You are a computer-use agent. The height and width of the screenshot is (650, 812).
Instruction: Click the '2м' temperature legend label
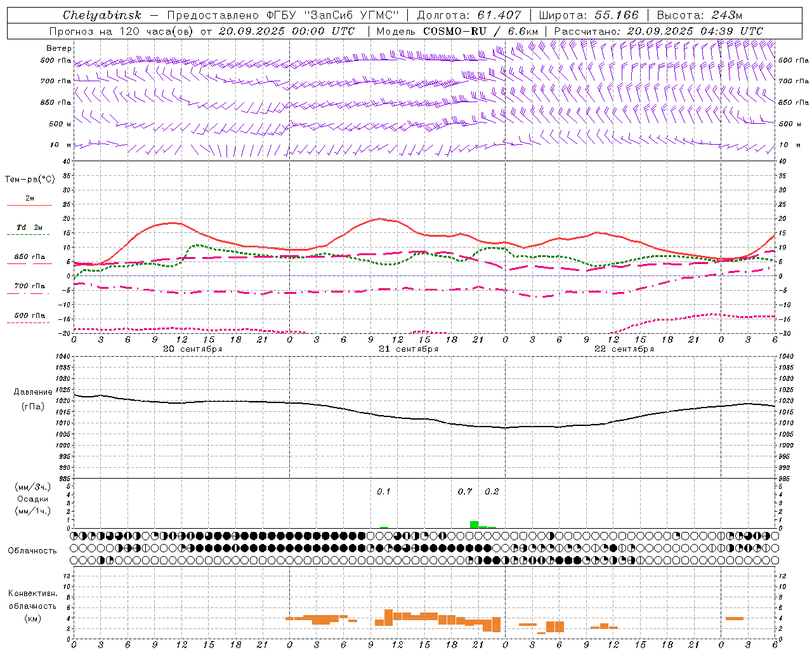(x=30, y=199)
